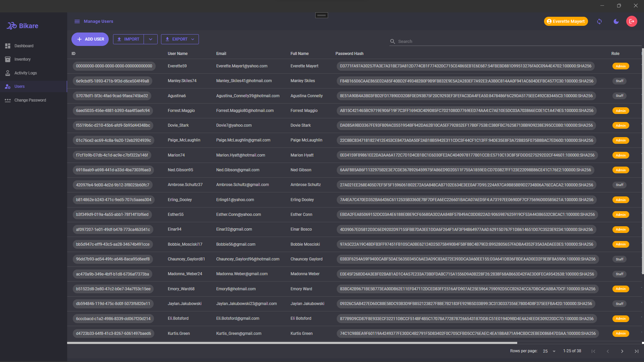
Task: Open the Inventory section
Action: [22, 59]
